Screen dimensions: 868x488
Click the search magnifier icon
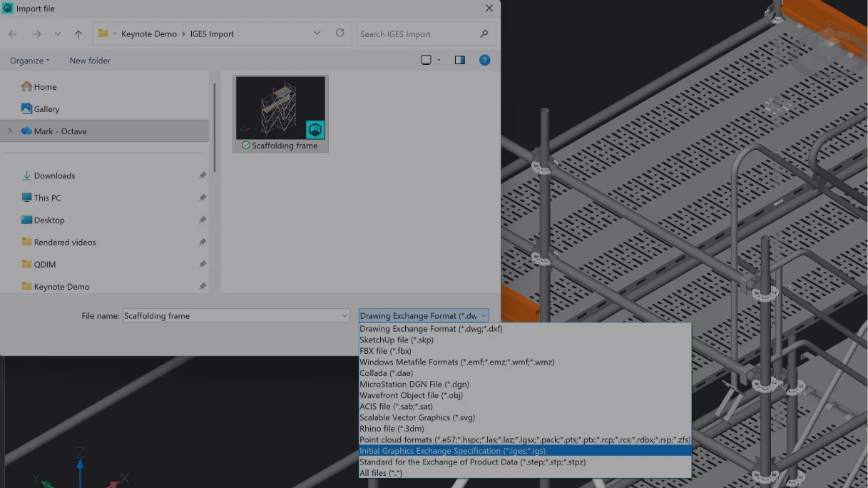pyautogui.click(x=484, y=34)
